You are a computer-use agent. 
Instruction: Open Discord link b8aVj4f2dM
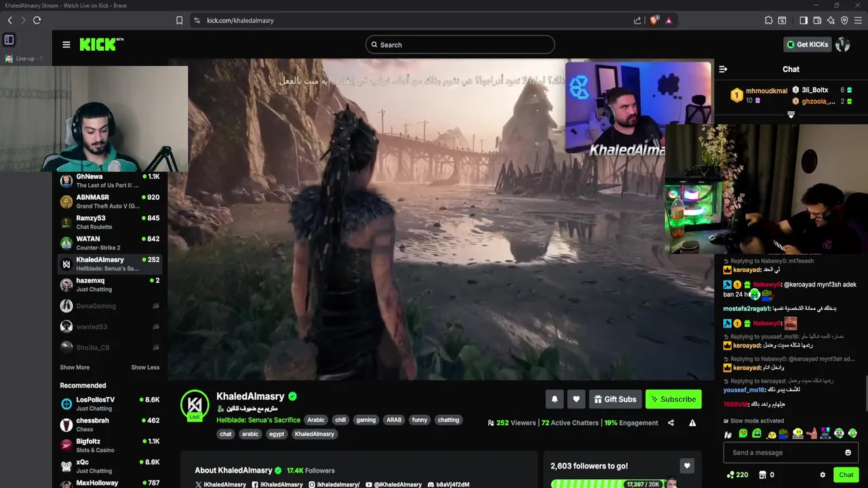(x=448, y=485)
